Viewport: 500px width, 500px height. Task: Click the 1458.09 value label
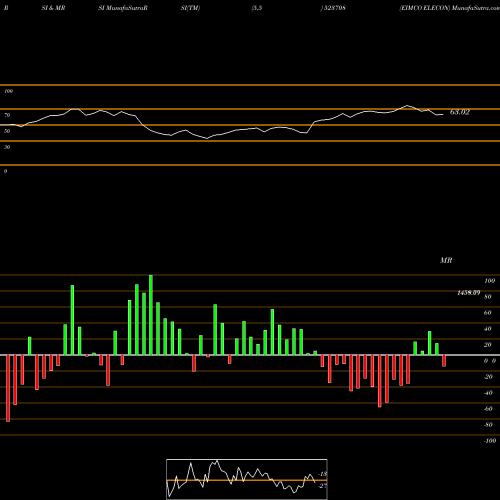(469, 293)
